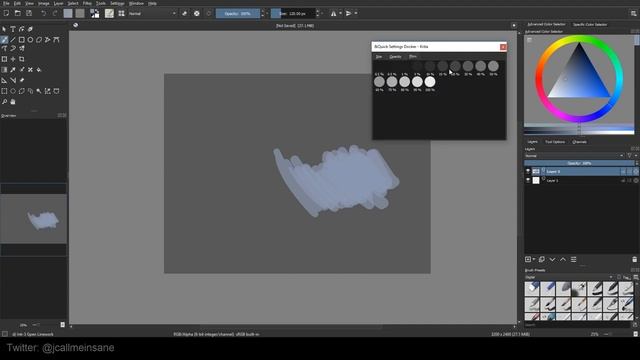This screenshot has width=640, height=360.
Task: Switch to Specific Color Selector tab
Action: tap(590, 24)
